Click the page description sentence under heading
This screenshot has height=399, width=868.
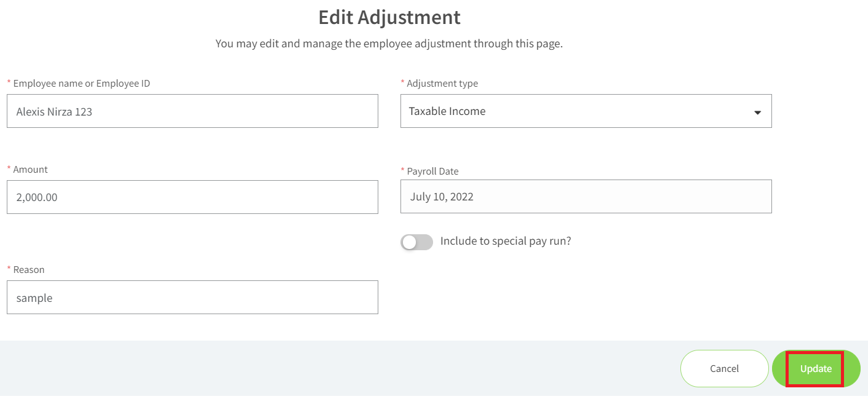[389, 44]
